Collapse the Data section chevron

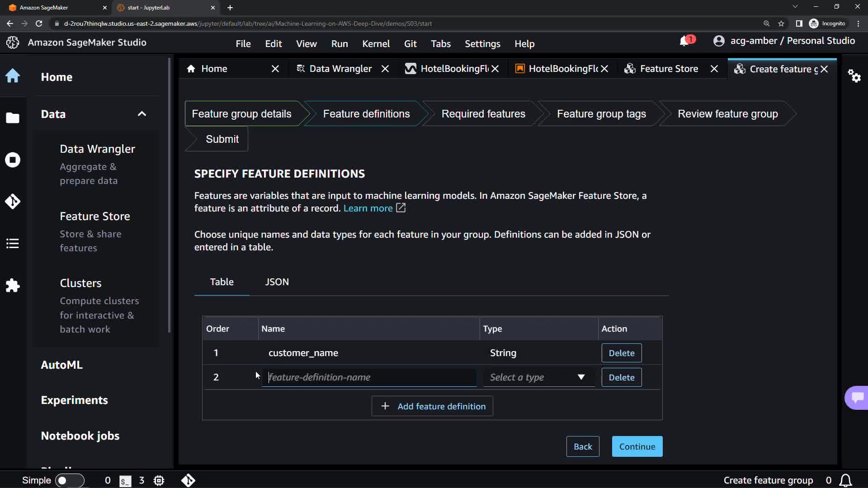(x=142, y=114)
